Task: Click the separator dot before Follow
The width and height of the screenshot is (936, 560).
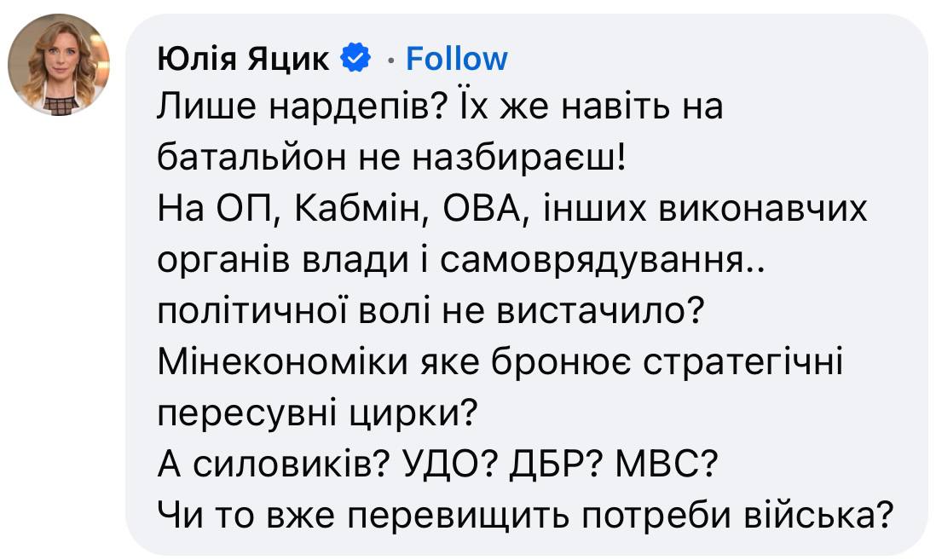Action: point(390,60)
